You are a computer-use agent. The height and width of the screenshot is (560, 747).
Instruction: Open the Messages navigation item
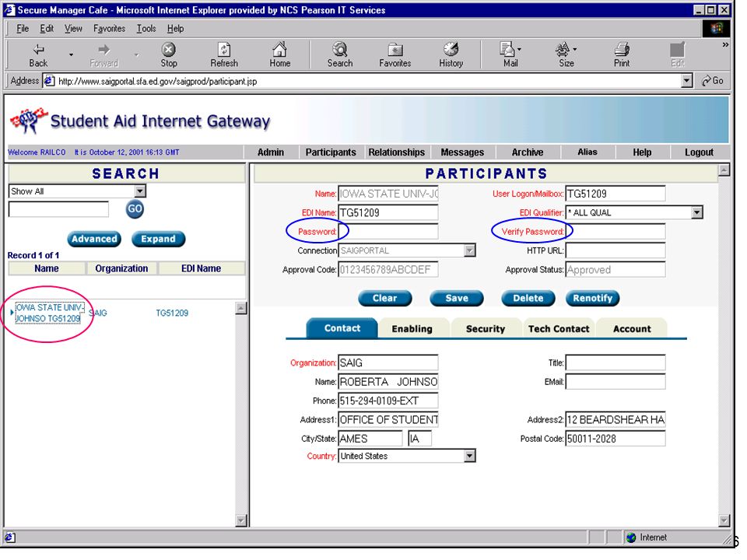coord(462,152)
